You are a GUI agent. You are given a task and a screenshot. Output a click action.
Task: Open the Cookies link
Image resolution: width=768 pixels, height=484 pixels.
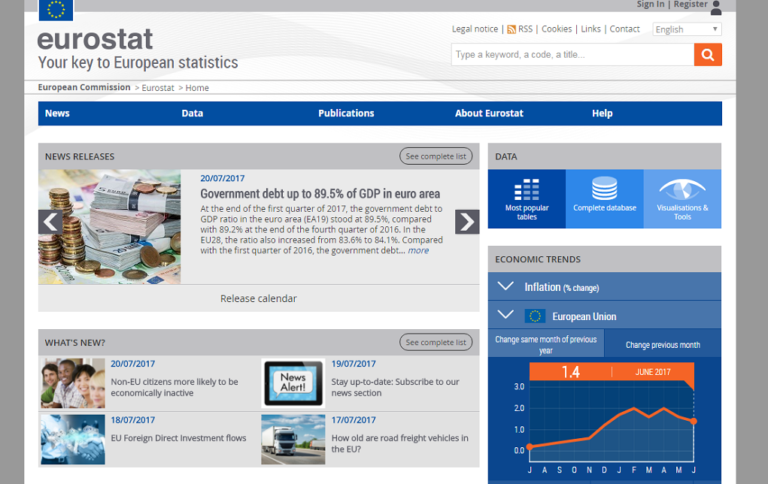[x=556, y=29]
